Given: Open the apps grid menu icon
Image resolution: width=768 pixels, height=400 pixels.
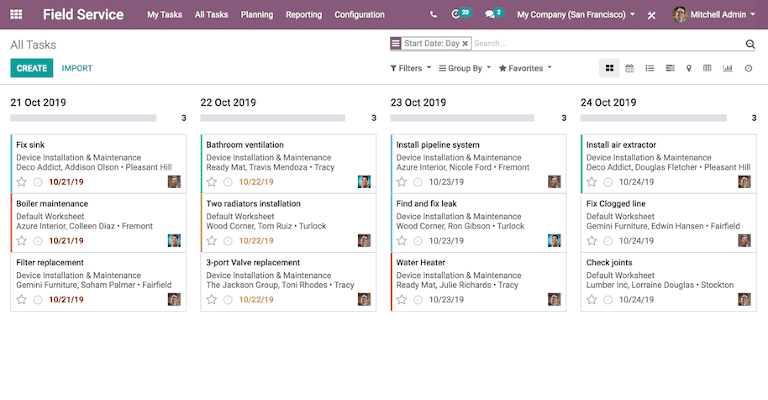Looking at the screenshot, I should pos(16,14).
